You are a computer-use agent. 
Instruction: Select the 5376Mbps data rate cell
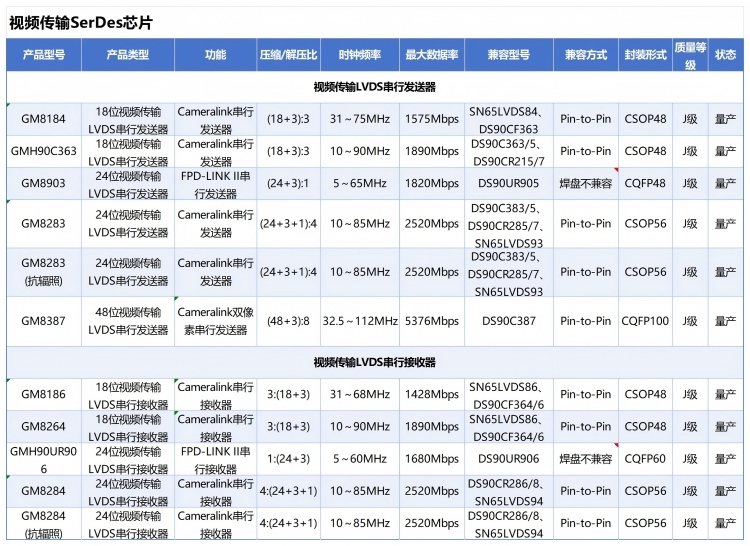(x=432, y=321)
